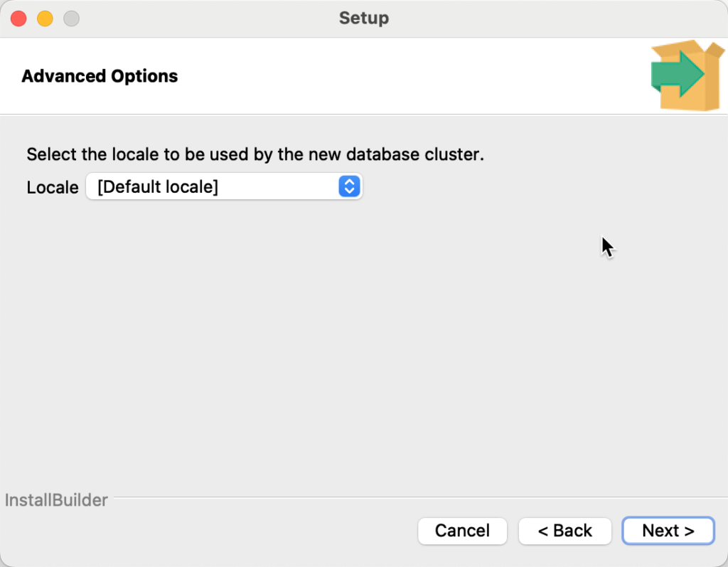Click the highlighted default Next action
Viewport: 728px width, 567px height.
pyautogui.click(x=668, y=531)
